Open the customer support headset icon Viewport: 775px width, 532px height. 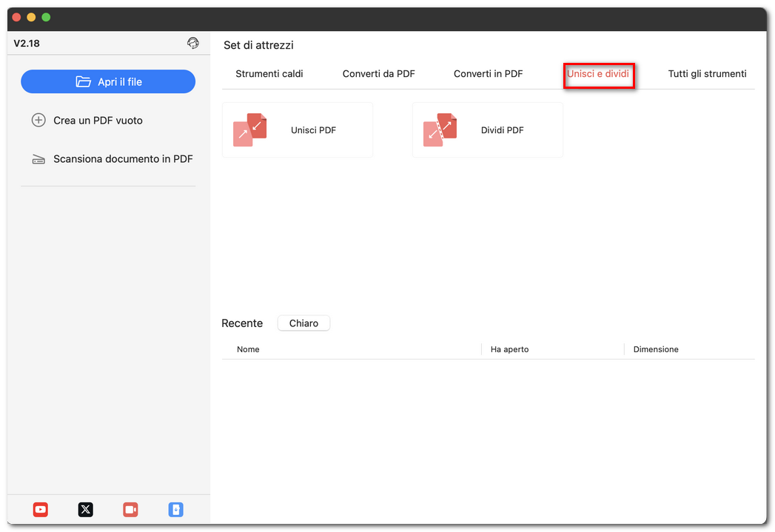point(193,43)
